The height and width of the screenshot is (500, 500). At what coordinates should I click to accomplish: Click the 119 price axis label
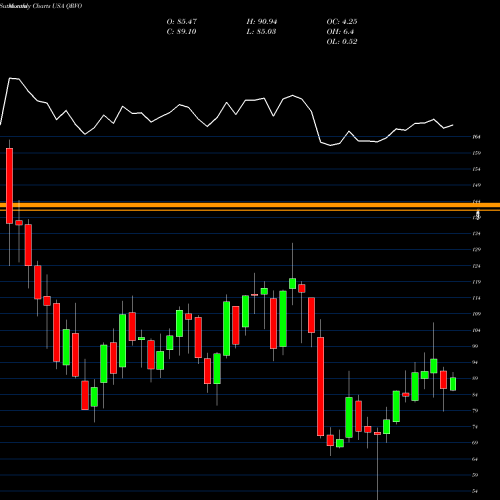click(x=477, y=282)
